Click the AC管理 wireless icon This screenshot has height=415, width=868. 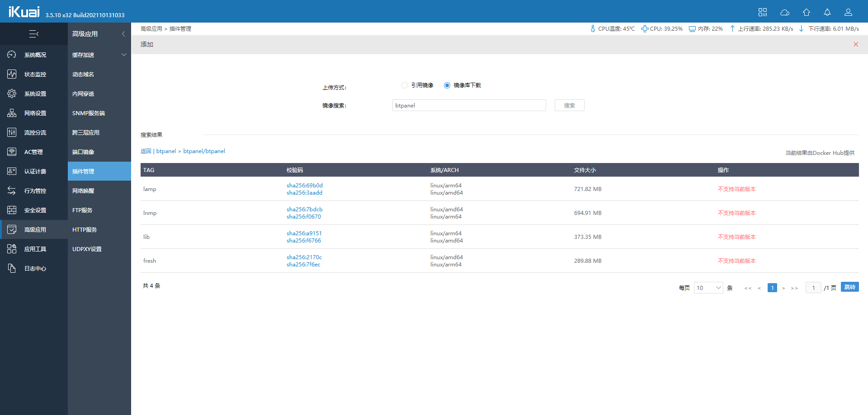pos(12,152)
